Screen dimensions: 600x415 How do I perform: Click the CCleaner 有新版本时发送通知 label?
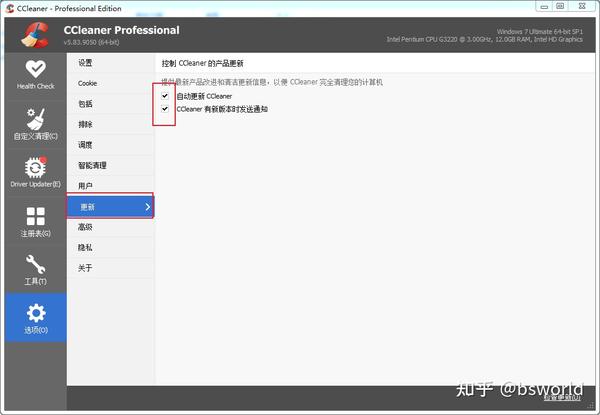(222, 109)
